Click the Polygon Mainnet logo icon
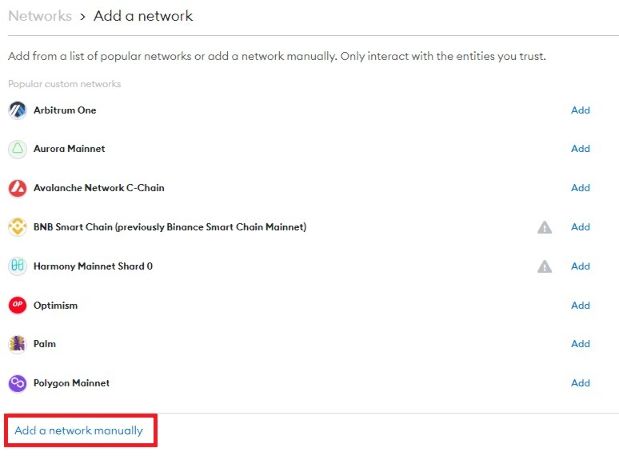Screen dimensions: 619x460 [17, 383]
